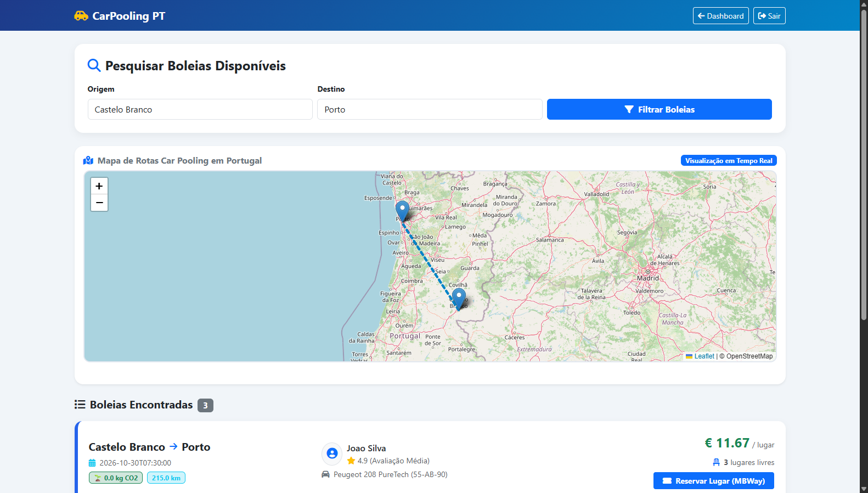Select the Porto map marker pin

403,211
